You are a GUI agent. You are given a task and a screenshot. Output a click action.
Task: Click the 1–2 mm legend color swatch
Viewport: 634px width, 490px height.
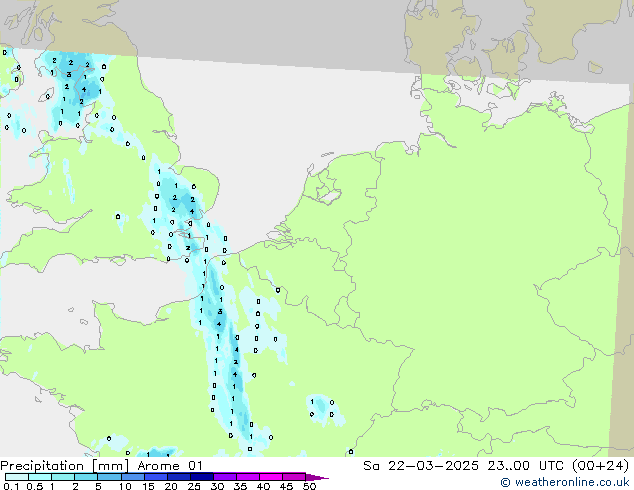coord(63,477)
